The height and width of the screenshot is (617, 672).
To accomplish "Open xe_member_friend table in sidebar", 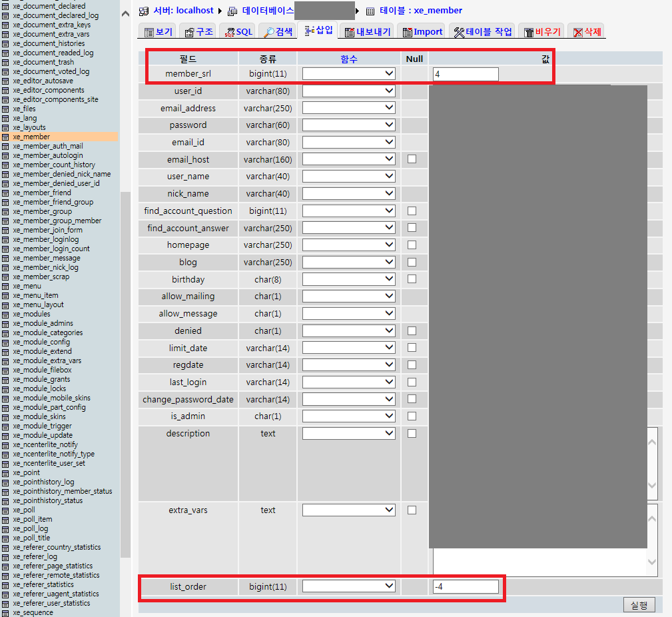I will pyautogui.click(x=41, y=193).
